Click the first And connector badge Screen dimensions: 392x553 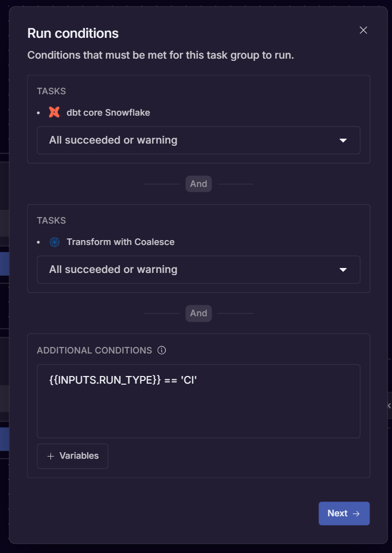(198, 184)
